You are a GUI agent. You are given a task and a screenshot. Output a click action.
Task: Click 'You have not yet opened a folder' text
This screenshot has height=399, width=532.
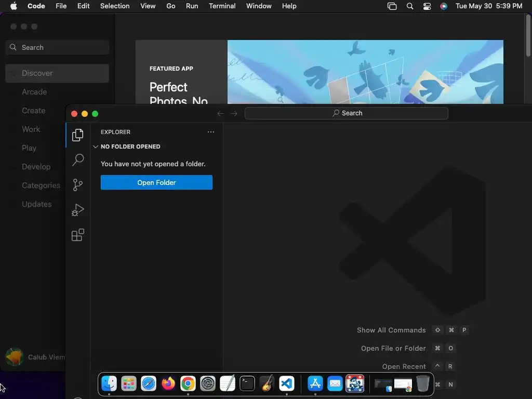[x=153, y=164]
